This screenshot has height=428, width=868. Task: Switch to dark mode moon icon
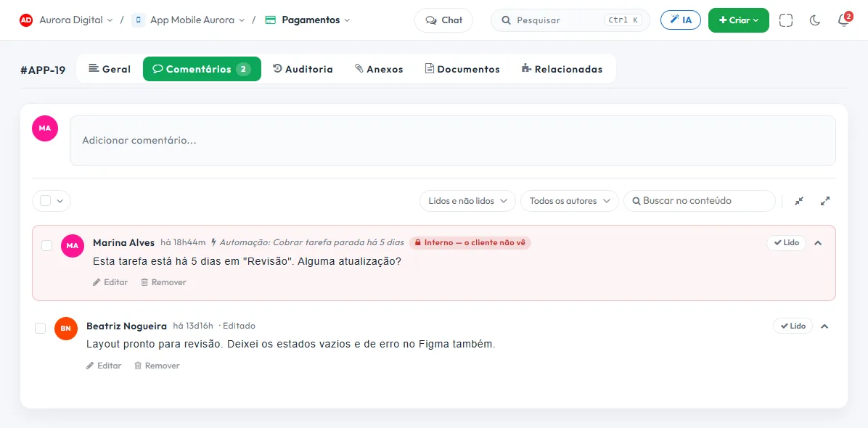(x=815, y=20)
